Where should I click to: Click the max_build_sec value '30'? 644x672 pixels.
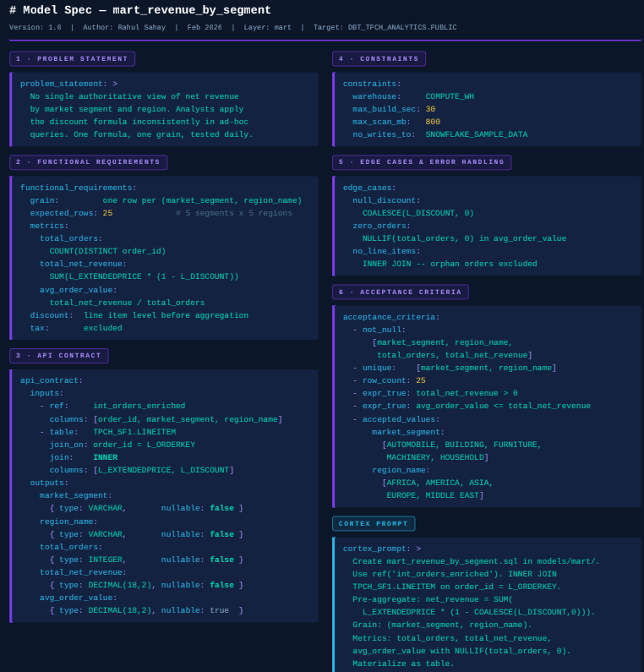(430, 109)
